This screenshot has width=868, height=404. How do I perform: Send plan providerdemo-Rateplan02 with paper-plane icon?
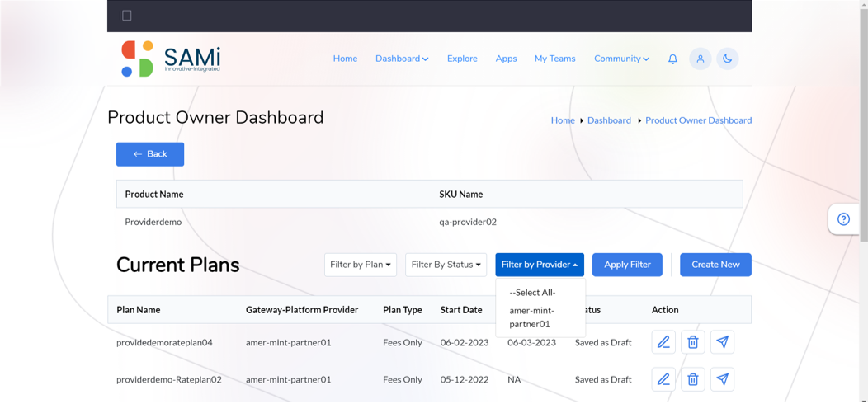(722, 379)
